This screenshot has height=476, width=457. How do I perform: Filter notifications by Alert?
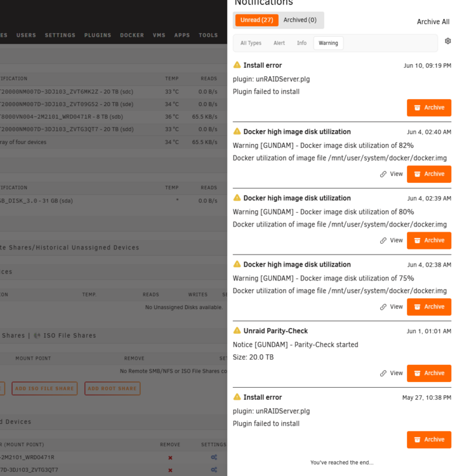(x=279, y=43)
